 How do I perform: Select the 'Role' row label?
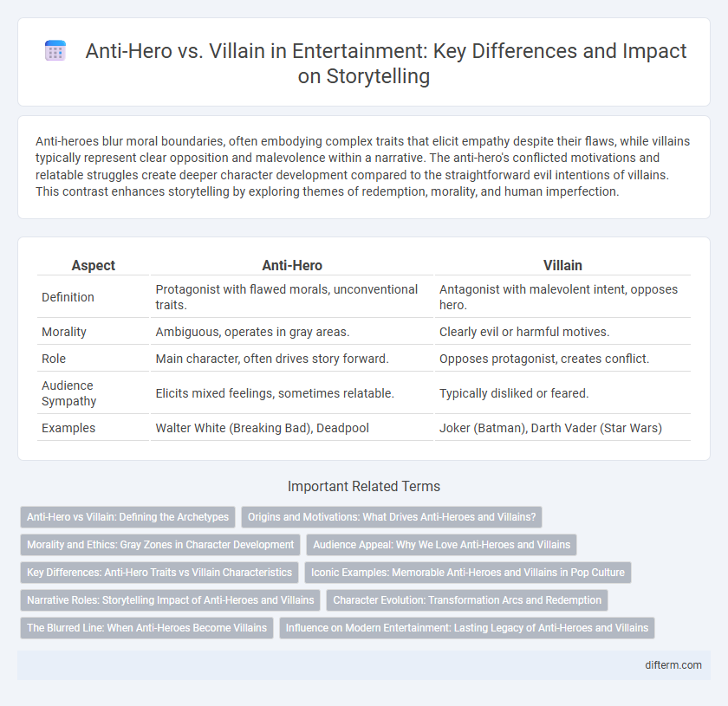(x=54, y=359)
